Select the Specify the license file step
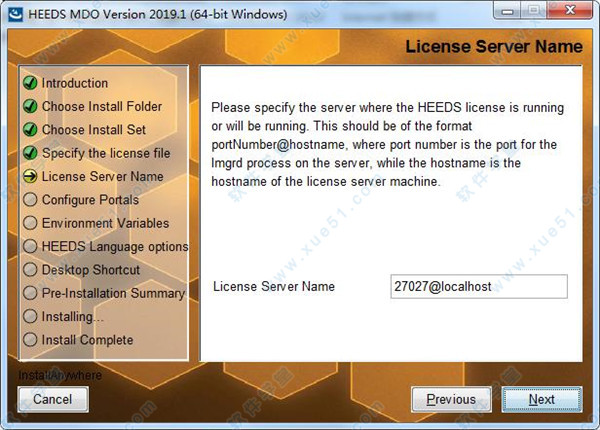This screenshot has width=600, height=430. click(106, 153)
